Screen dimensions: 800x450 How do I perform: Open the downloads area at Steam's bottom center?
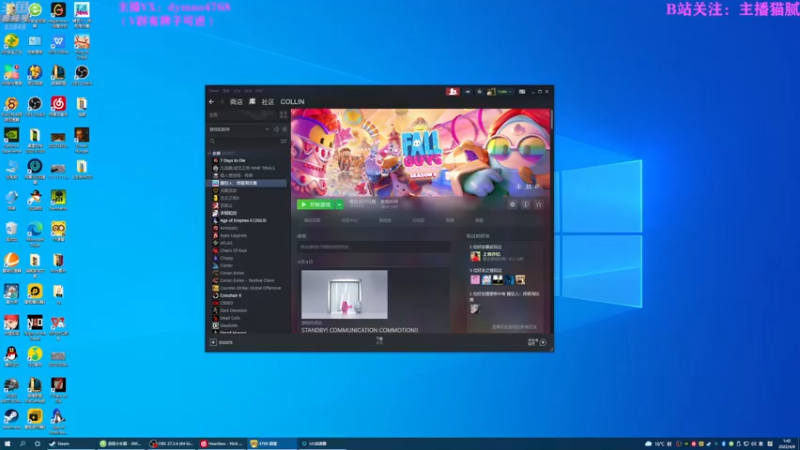point(379,341)
